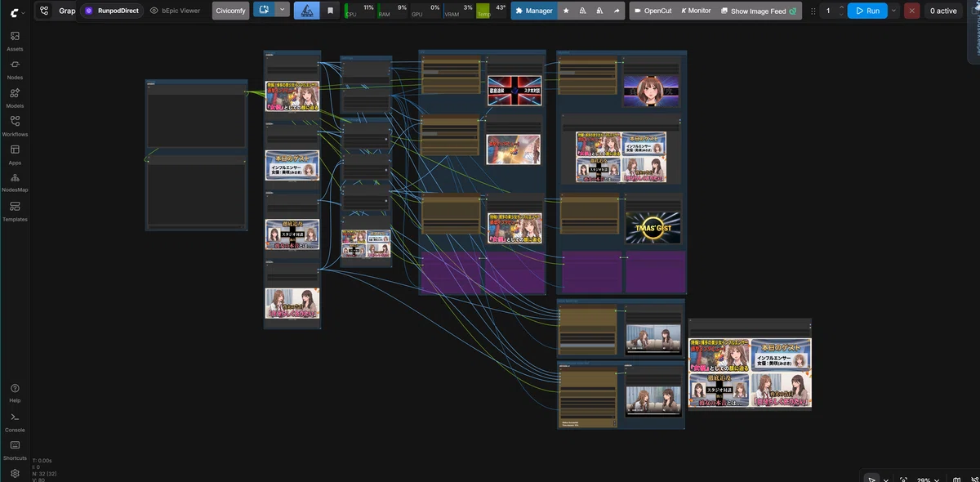Image resolution: width=980 pixels, height=482 pixels.
Task: Click the red cancel X button
Action: [x=911, y=11]
